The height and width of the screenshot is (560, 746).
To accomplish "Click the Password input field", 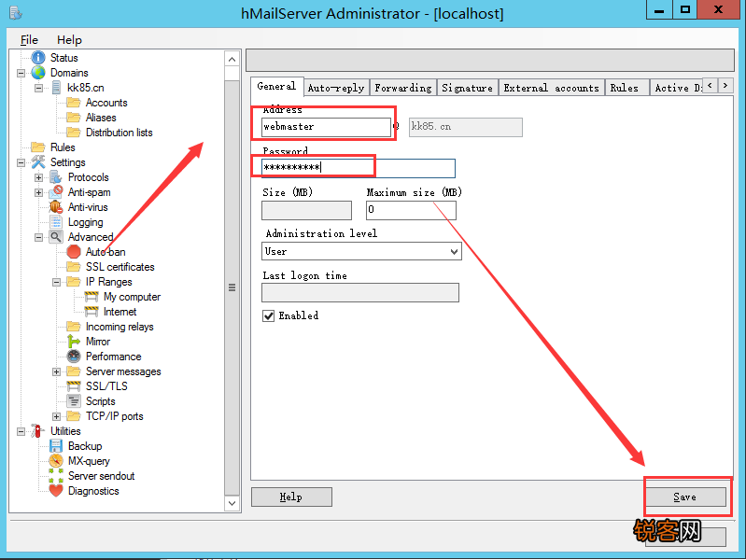I will [359, 168].
